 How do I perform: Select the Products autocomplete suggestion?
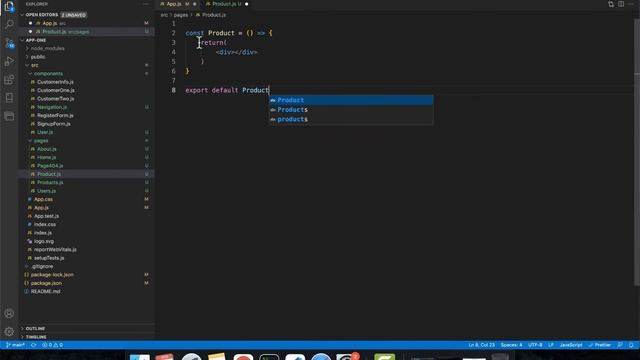351,110
